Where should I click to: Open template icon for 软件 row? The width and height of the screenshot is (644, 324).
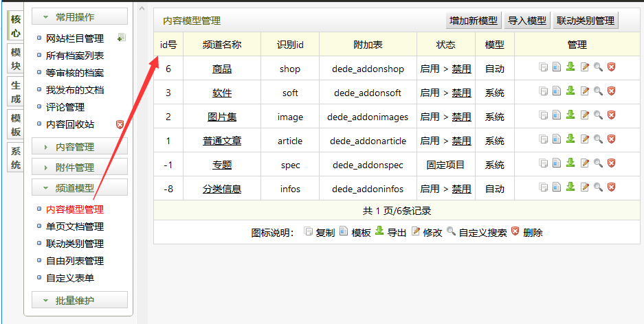point(557,91)
